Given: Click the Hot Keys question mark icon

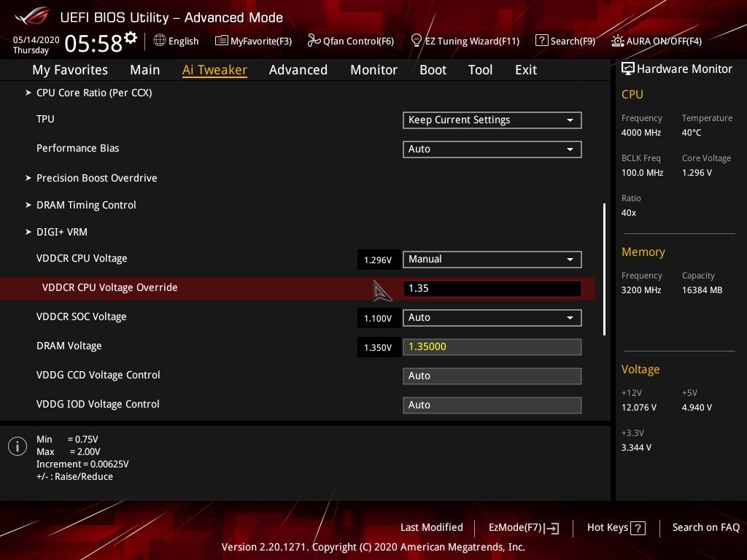Looking at the screenshot, I should pos(638,528).
